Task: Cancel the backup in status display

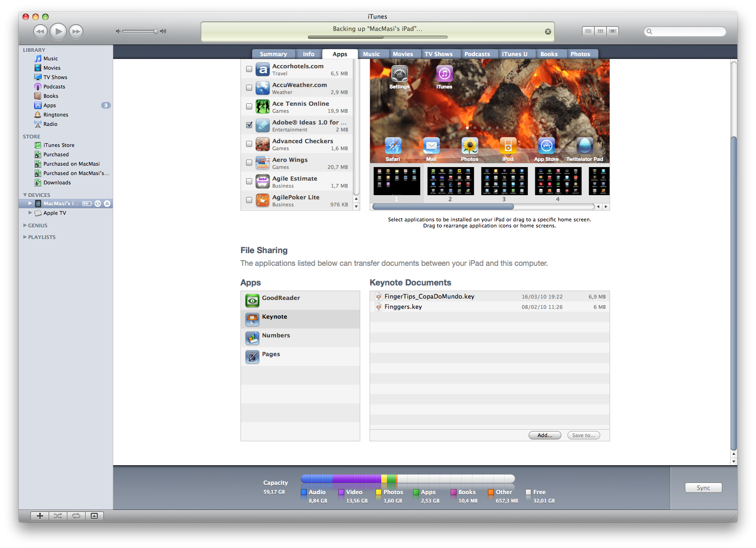Action: 548,32
